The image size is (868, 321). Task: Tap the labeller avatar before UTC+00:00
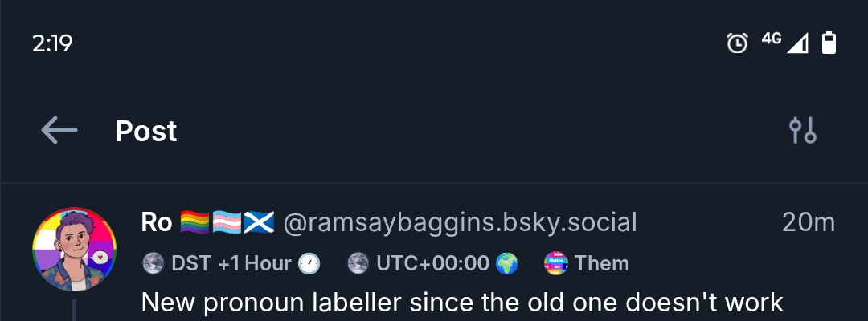point(358,263)
